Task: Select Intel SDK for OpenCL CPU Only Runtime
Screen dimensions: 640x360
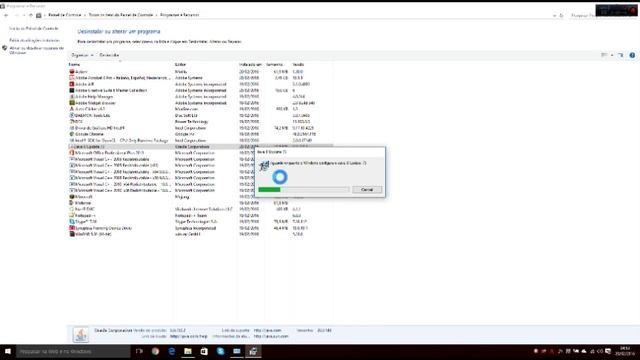Action: (x=200, y=140)
